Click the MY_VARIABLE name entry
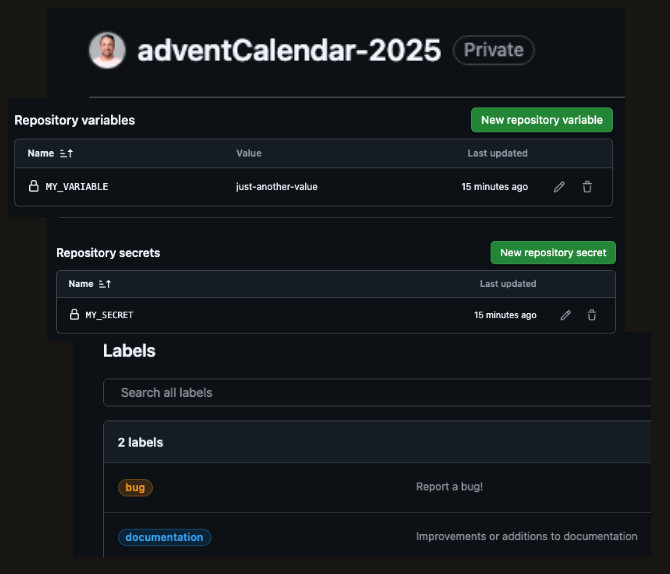 coord(77,187)
